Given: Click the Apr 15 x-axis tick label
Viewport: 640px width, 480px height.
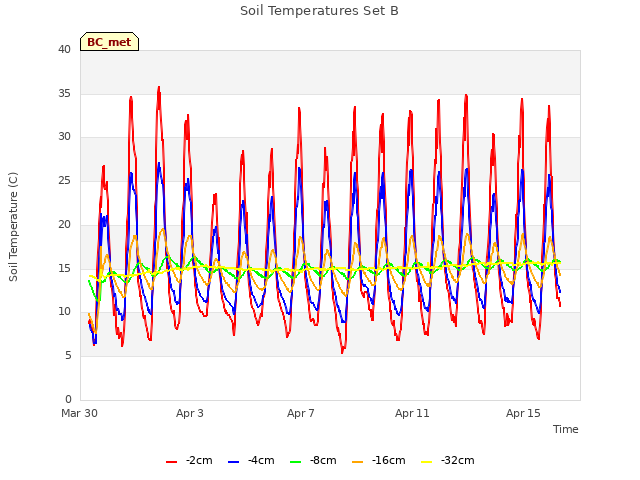Looking at the screenshot, I should [x=523, y=413].
